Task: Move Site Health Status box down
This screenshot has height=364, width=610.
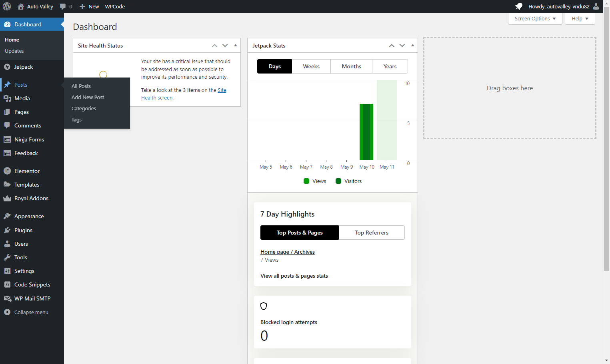Action: [x=225, y=46]
